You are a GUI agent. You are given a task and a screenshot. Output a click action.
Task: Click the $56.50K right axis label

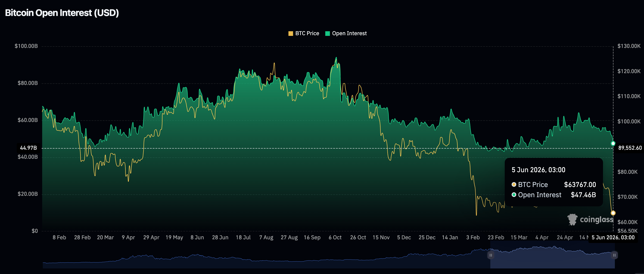coord(628,231)
